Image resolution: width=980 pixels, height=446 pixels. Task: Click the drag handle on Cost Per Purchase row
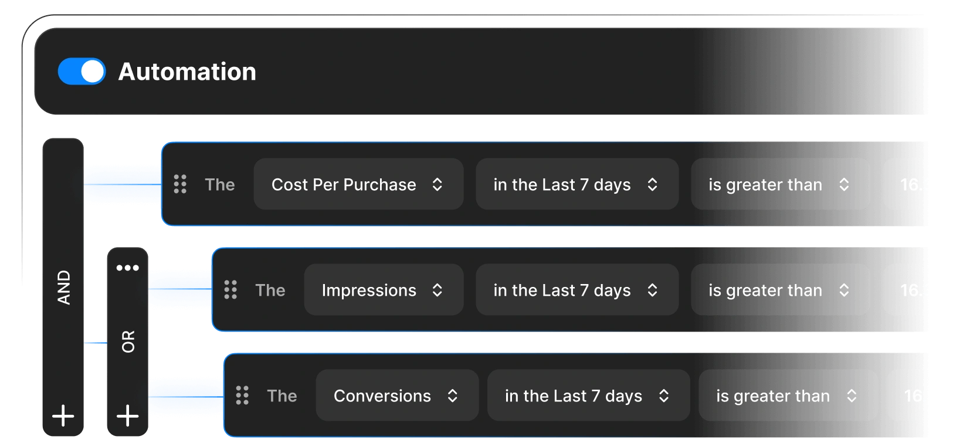(x=180, y=184)
